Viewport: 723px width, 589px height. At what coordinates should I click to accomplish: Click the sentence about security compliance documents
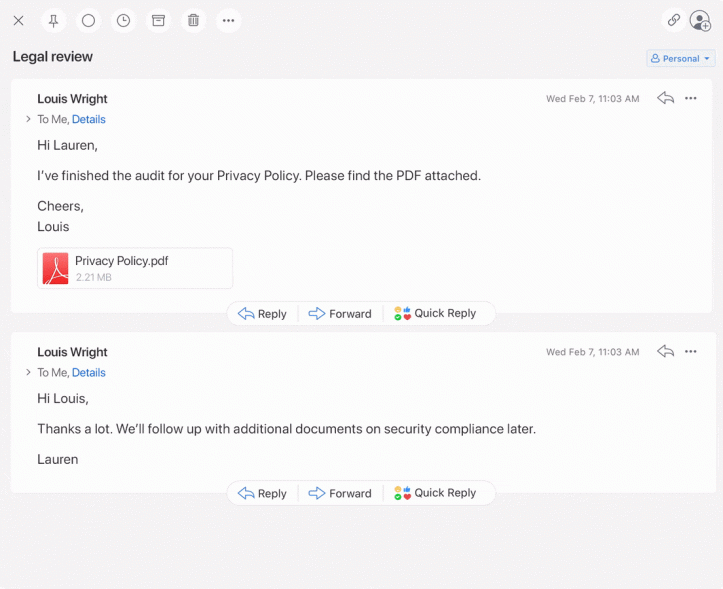click(x=286, y=429)
